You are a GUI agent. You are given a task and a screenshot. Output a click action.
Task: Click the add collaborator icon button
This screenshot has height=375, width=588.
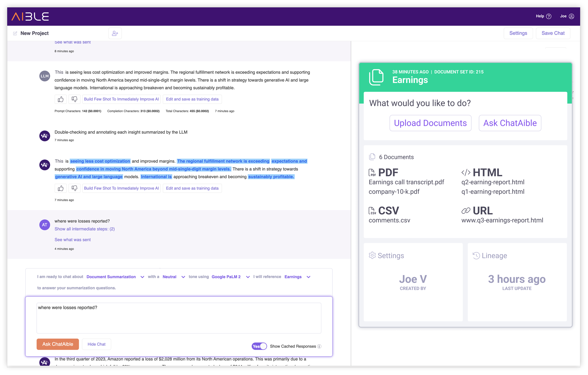[x=115, y=33]
